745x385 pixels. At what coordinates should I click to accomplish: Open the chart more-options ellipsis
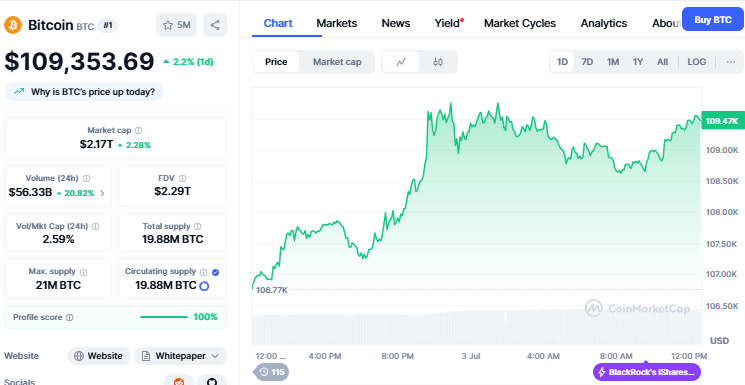tap(731, 62)
